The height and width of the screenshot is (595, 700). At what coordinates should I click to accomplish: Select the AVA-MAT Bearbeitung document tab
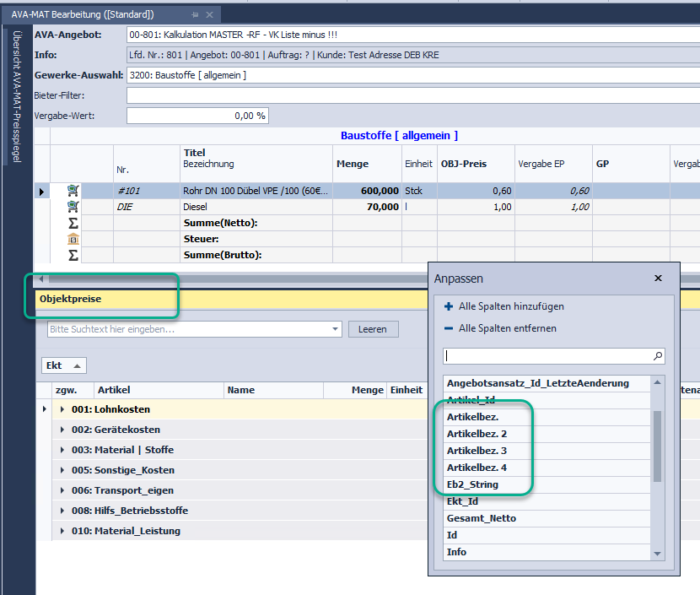click(x=83, y=15)
